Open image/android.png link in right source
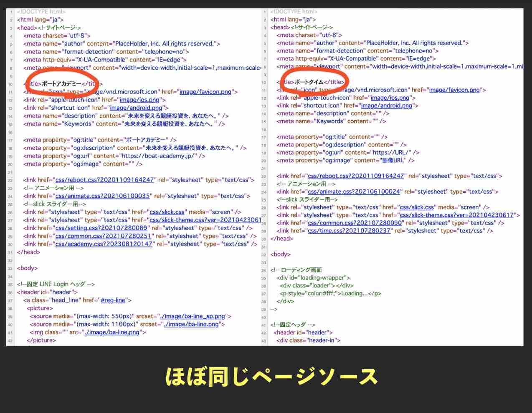The height and width of the screenshot is (413, 532). (x=387, y=106)
